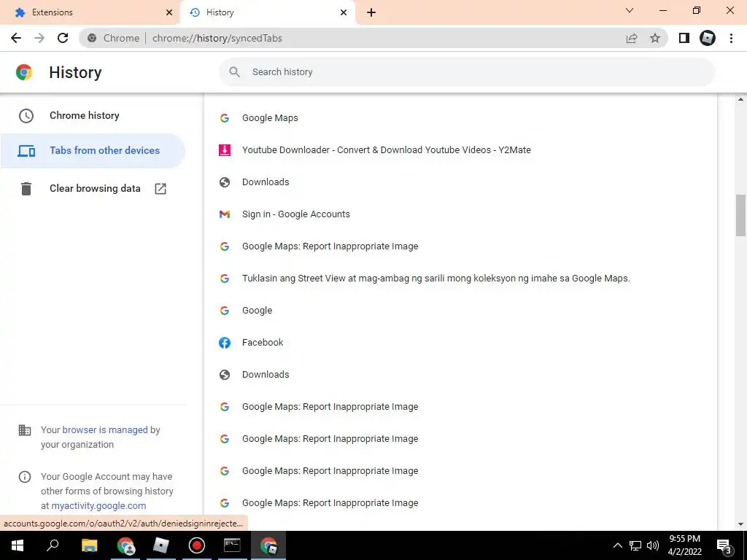Open the tab search dropdown chevron
The image size is (747, 560).
pyautogui.click(x=630, y=10)
